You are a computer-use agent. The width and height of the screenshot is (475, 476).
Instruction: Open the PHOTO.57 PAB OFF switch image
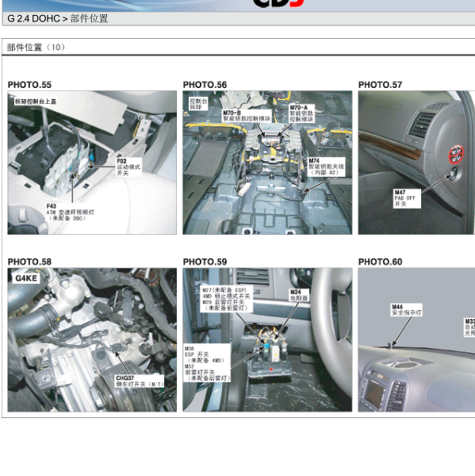click(x=416, y=163)
